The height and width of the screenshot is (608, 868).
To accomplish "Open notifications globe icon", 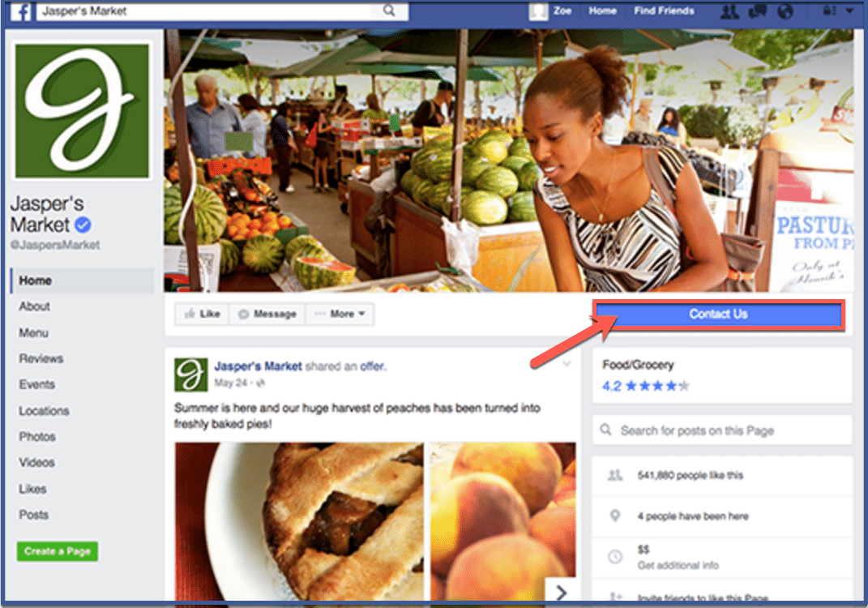I will point(785,11).
